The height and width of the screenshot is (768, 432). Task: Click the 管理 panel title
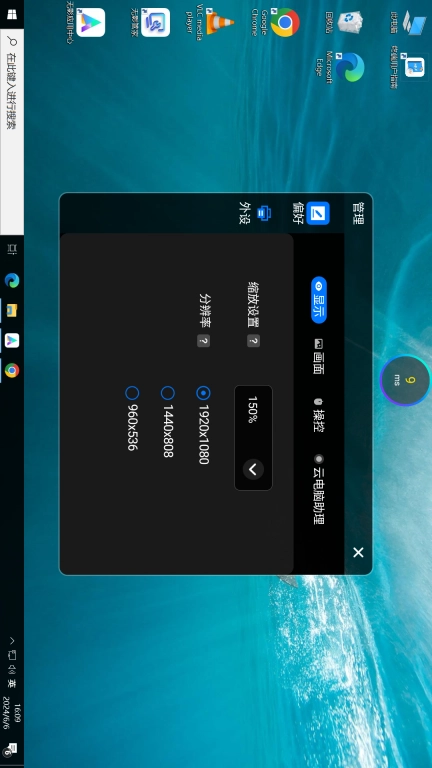[x=358, y=213]
